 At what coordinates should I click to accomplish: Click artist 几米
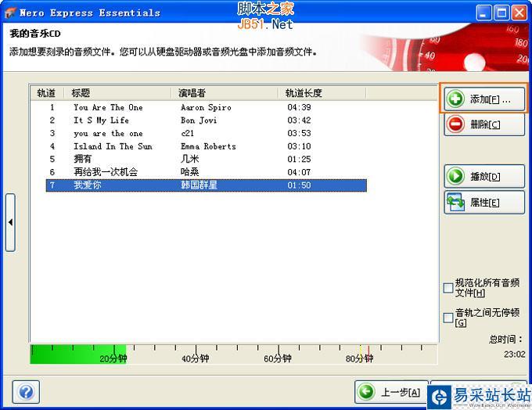coord(189,159)
